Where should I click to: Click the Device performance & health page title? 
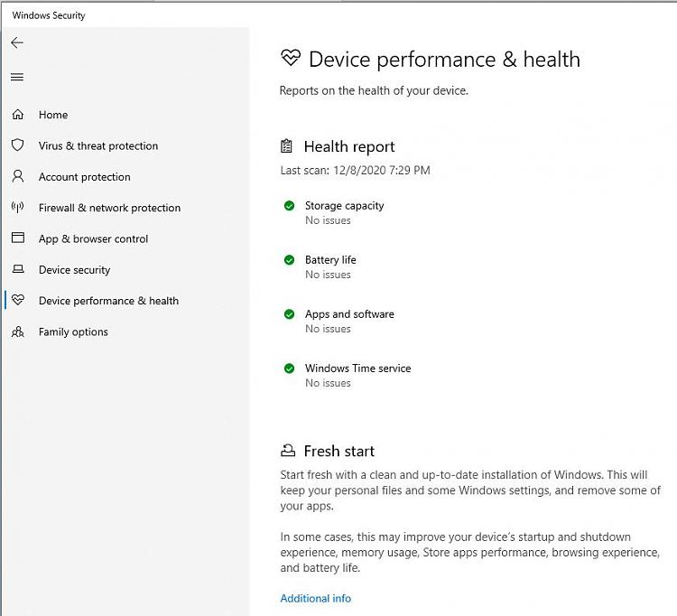pos(445,60)
